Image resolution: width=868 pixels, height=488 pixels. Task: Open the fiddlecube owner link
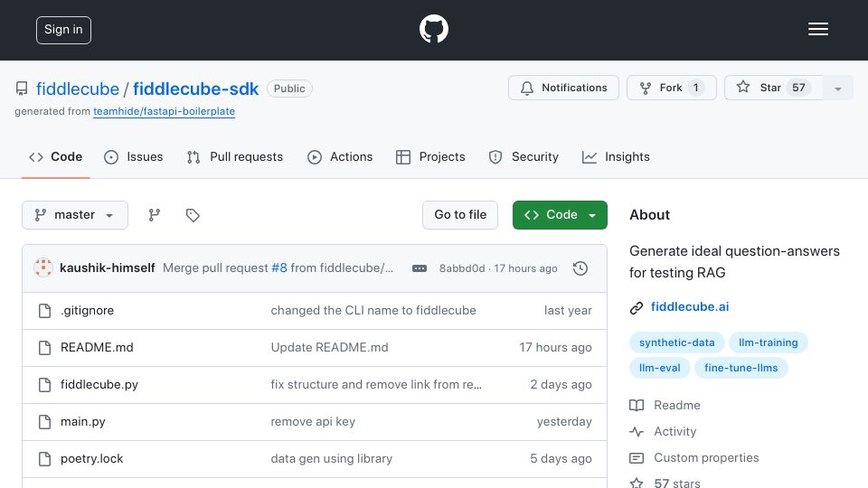(78, 89)
